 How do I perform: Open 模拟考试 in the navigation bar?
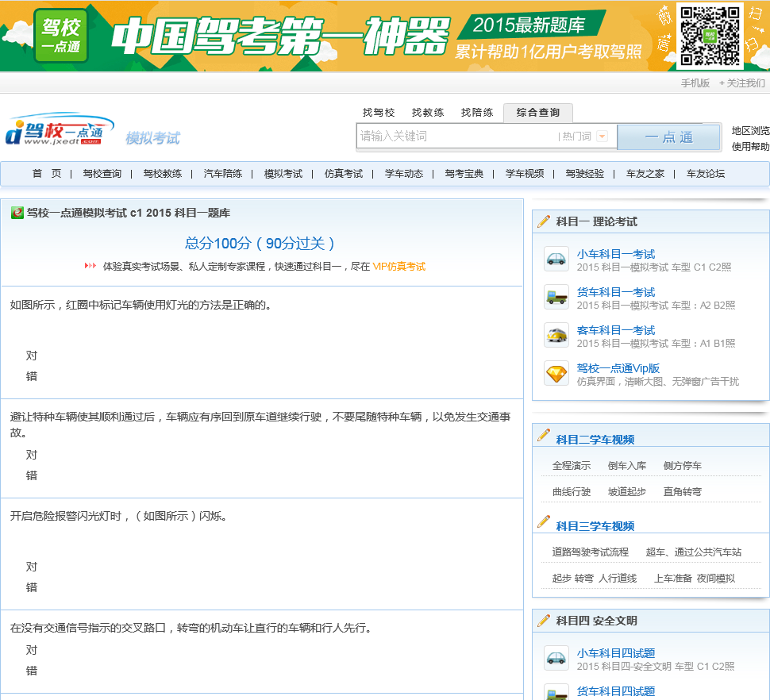283,173
